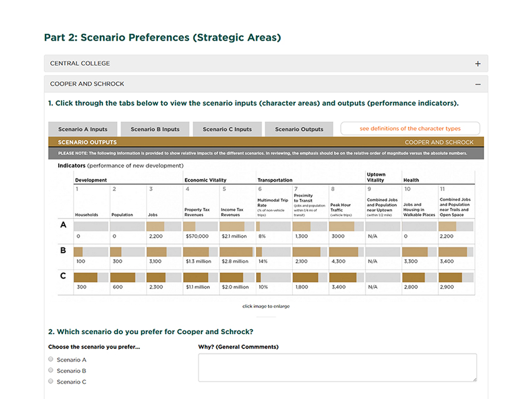The image size is (532, 399).
Task: Click the Scenario Outputs banner heading
Action: tap(87, 142)
